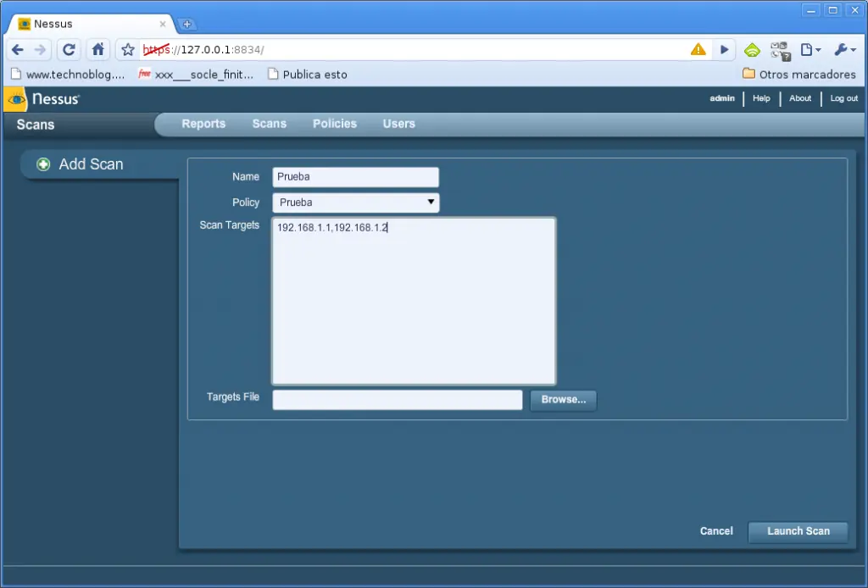Reload the page with the refresh icon
The image size is (868, 588).
(69, 50)
